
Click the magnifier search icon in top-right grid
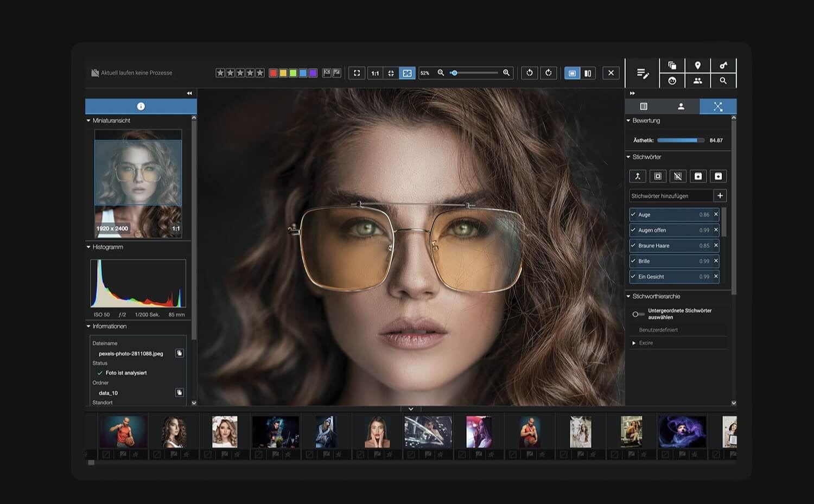(x=723, y=80)
